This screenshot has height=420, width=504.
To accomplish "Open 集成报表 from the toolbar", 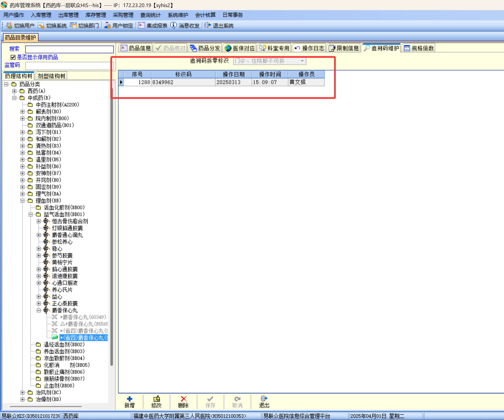I will tap(142, 25).
